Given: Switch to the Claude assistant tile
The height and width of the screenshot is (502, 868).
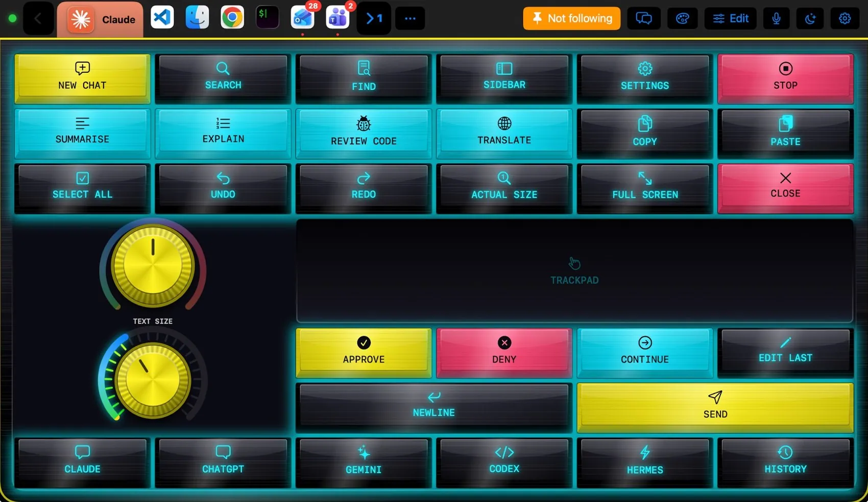Looking at the screenshot, I should pos(82,462).
